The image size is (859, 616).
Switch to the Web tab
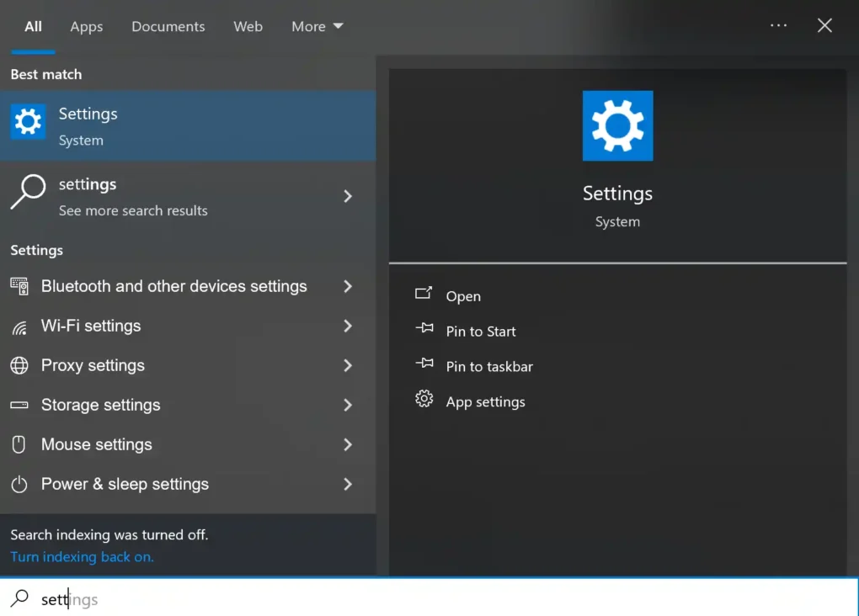click(x=248, y=26)
